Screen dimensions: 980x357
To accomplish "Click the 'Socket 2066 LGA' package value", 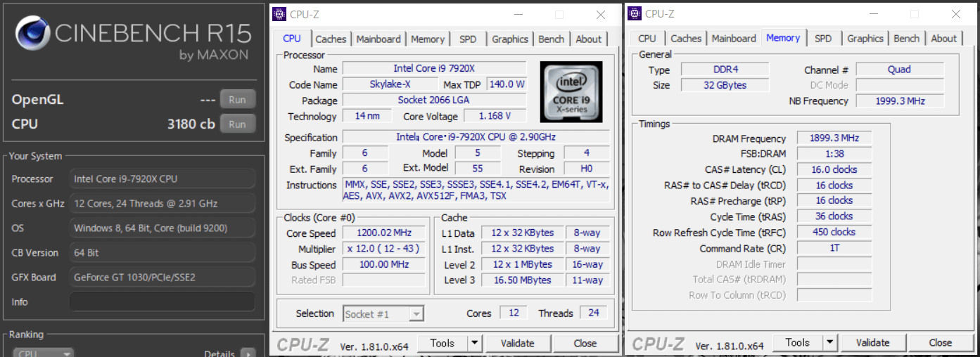I will [x=434, y=100].
